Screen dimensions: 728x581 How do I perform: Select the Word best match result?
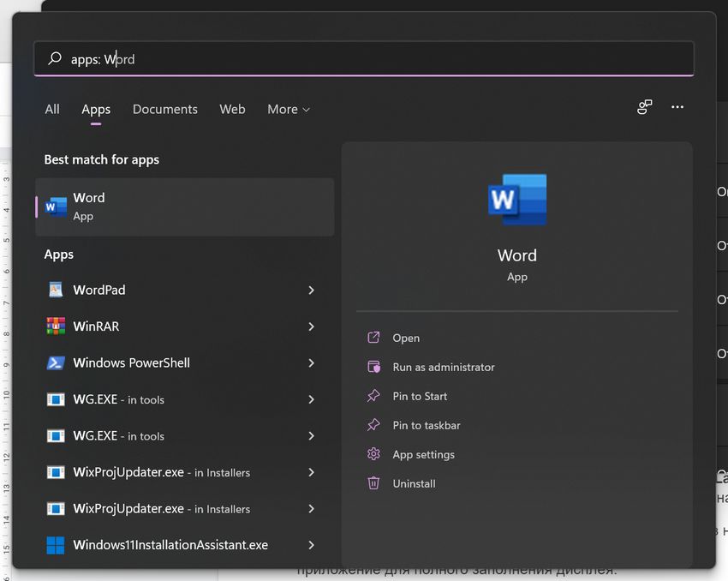[184, 207]
